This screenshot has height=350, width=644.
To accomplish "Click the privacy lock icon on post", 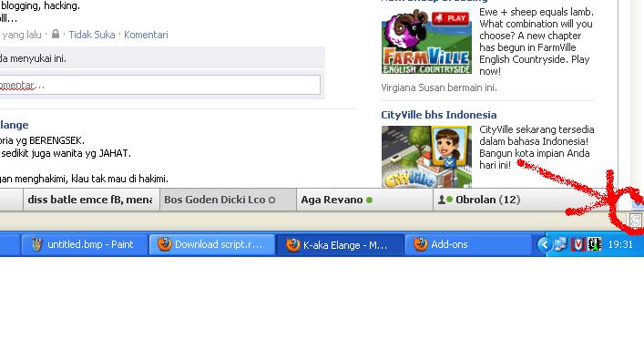I will coord(56,34).
